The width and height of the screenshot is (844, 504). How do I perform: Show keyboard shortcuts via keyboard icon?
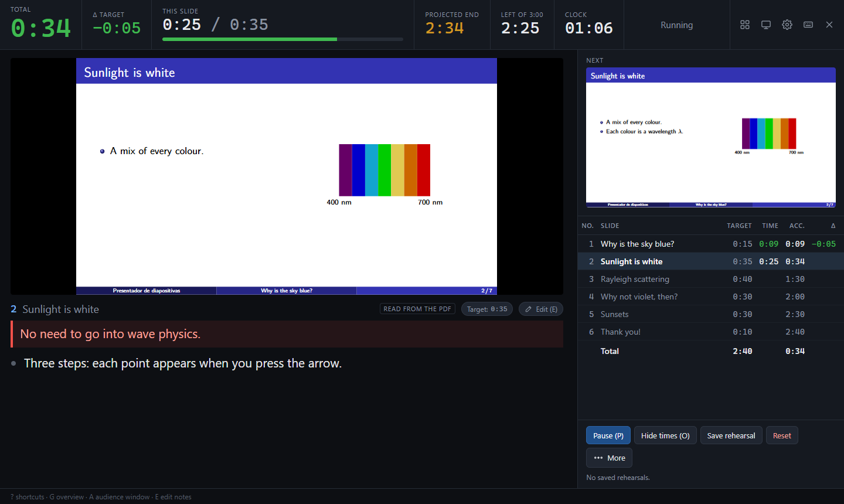click(808, 25)
